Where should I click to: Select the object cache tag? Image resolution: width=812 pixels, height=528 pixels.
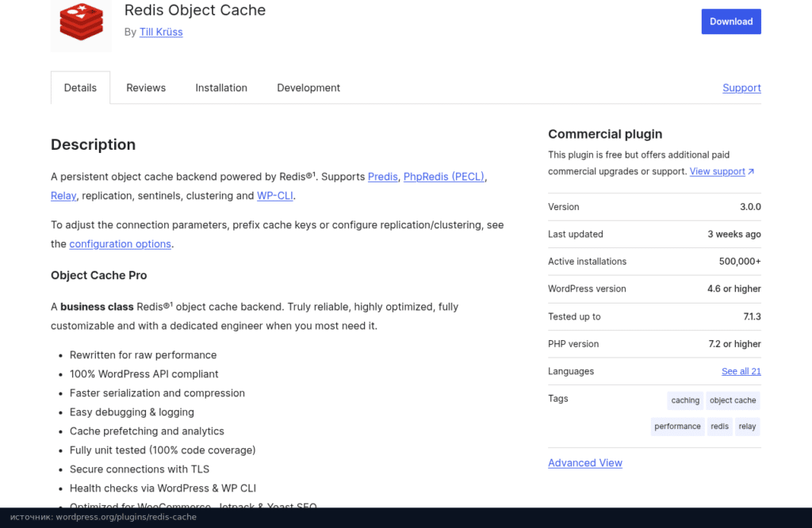[733, 400]
